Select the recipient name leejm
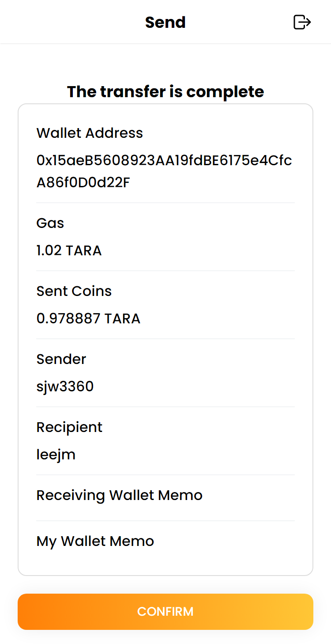 (x=56, y=455)
